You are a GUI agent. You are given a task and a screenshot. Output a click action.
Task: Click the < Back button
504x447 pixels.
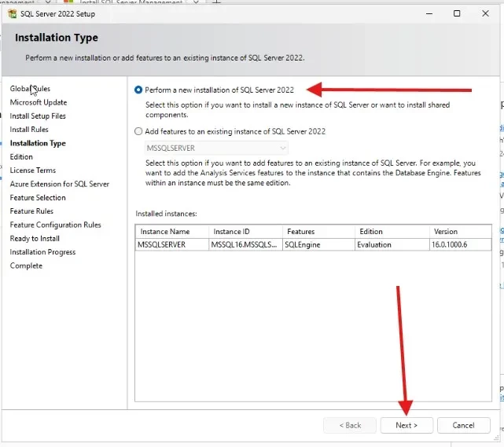pos(350,425)
